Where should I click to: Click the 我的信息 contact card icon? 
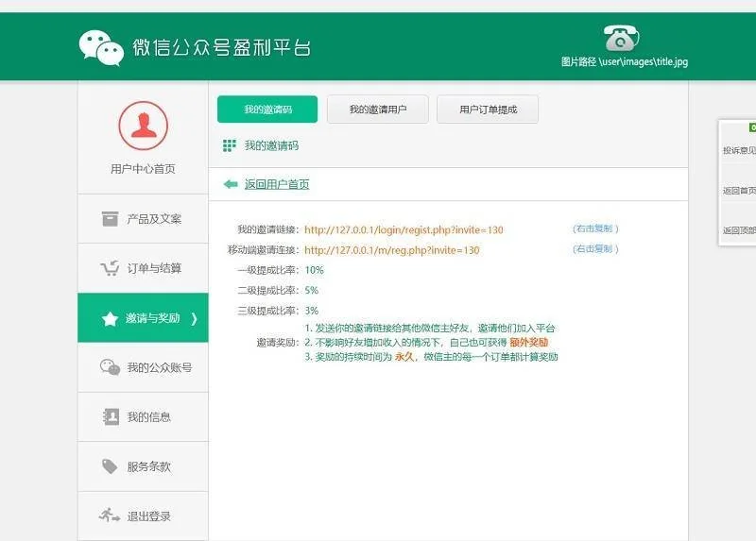pyautogui.click(x=110, y=416)
